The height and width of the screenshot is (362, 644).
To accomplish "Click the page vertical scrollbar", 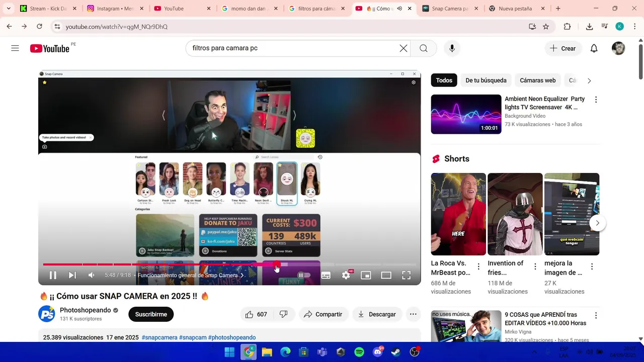I will click(x=640, y=62).
